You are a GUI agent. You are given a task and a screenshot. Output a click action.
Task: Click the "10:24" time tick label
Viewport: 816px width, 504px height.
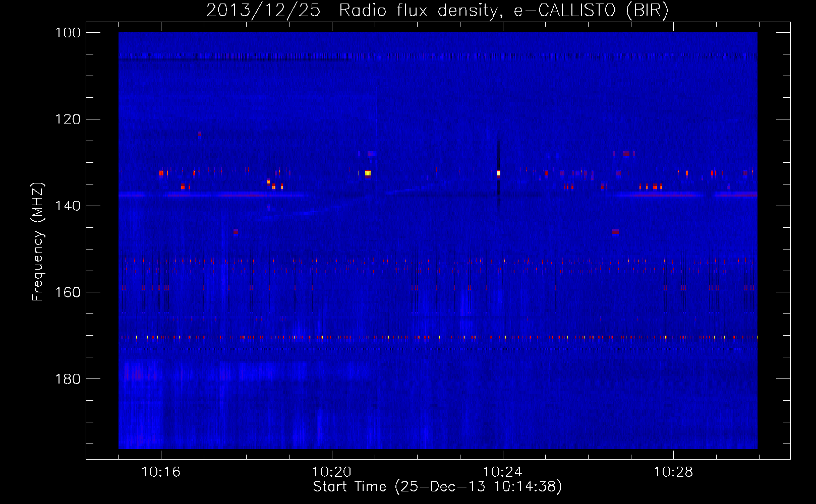pyautogui.click(x=503, y=472)
